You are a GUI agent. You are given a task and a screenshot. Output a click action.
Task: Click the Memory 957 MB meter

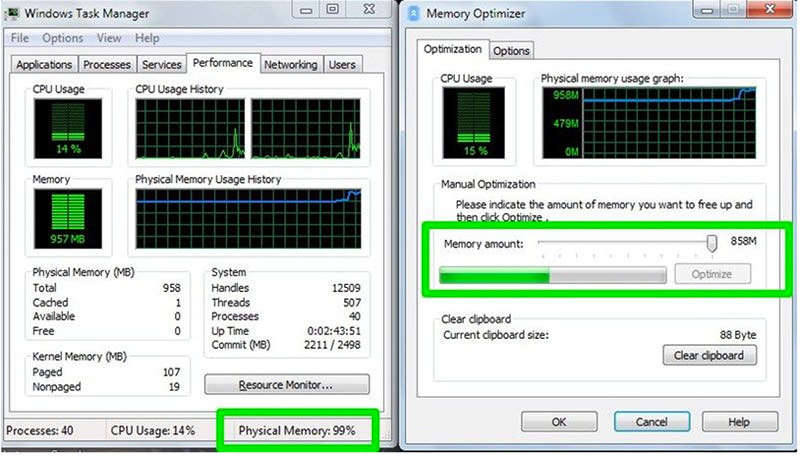click(68, 218)
